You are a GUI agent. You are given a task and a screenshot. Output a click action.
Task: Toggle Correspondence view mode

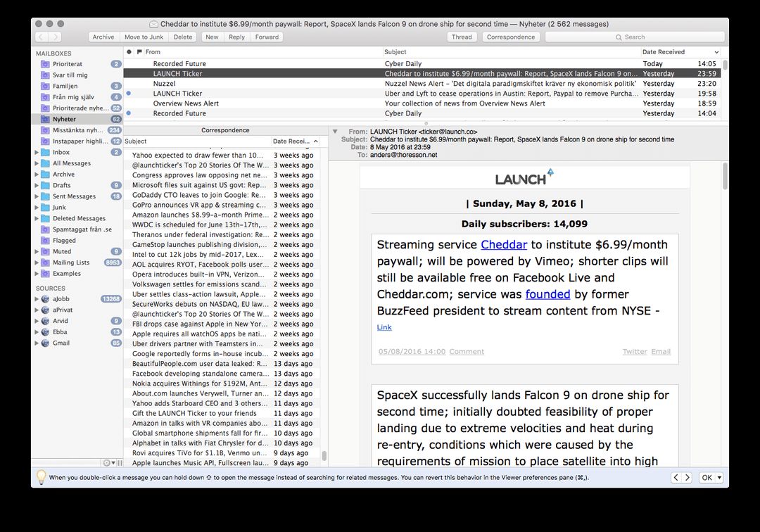pyautogui.click(x=510, y=37)
